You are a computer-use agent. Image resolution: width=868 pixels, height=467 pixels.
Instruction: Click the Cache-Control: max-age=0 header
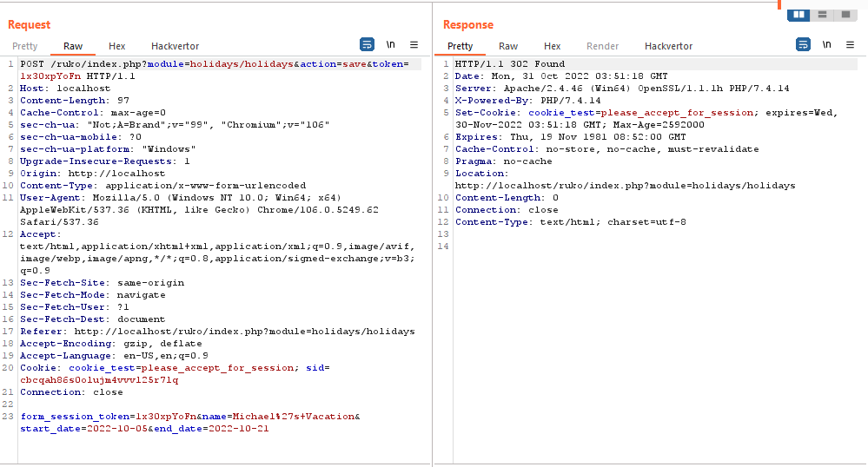pyautogui.click(x=92, y=112)
